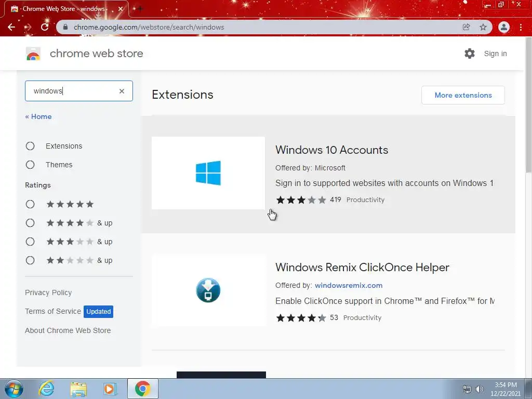Go forward with the browser forward arrow
The width and height of the screenshot is (532, 399).
[28, 27]
